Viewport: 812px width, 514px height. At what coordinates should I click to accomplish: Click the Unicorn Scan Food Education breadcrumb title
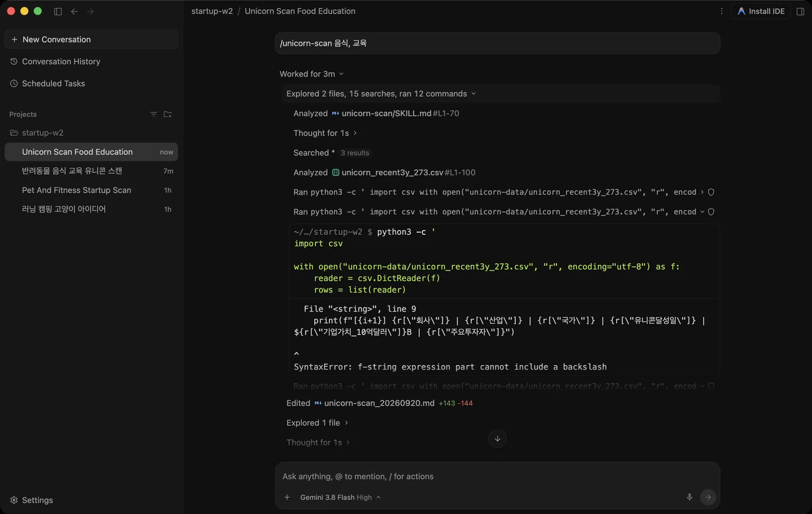pyautogui.click(x=300, y=11)
